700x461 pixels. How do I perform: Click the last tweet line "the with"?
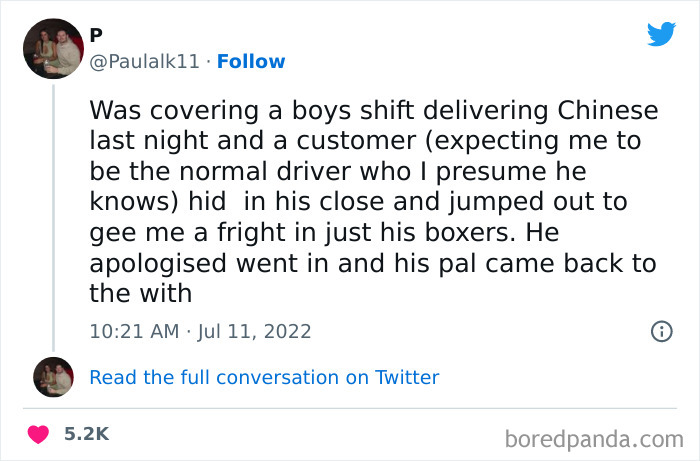click(x=140, y=293)
